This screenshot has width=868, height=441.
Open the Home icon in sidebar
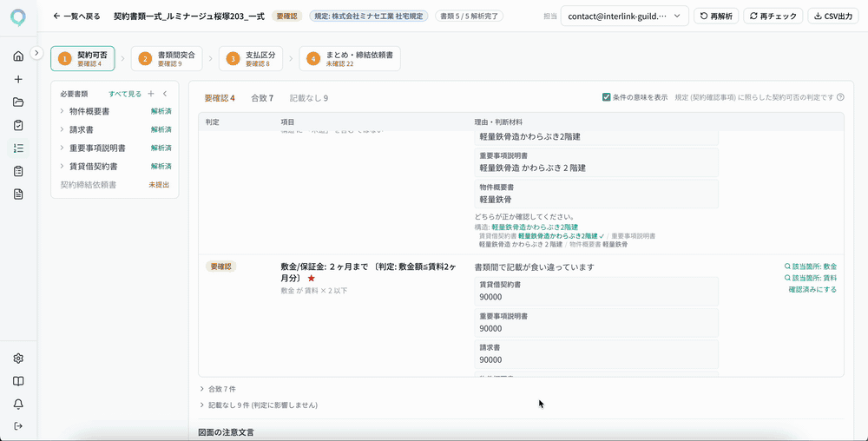click(x=18, y=56)
